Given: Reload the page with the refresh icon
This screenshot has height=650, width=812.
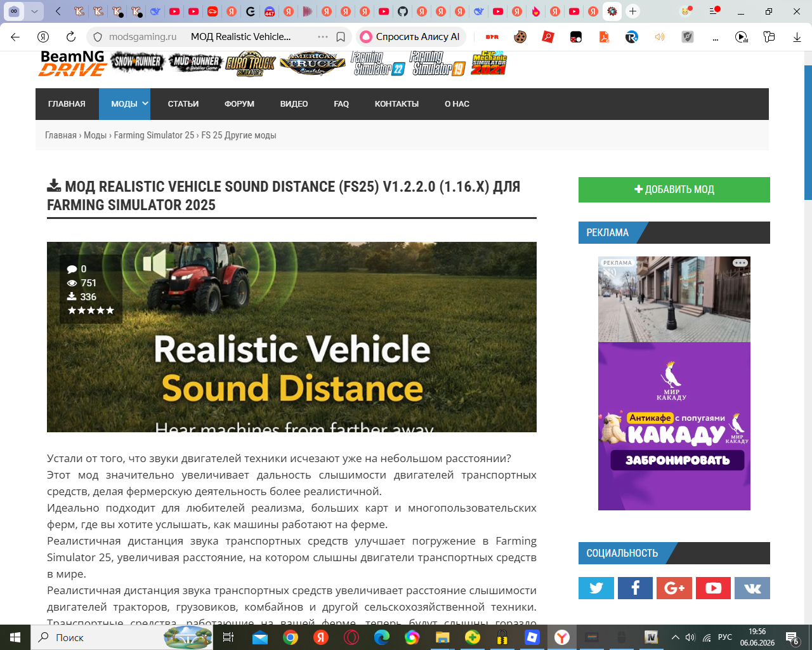Looking at the screenshot, I should (71, 37).
